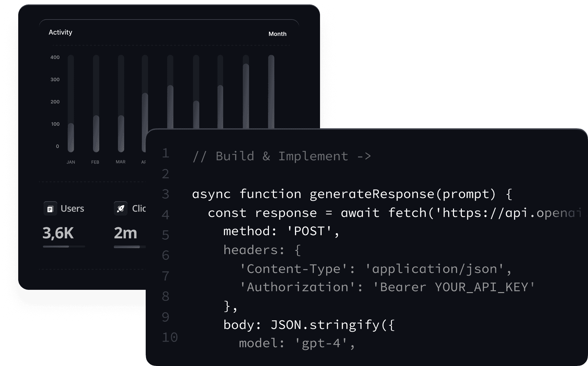Click the FEB month axis label
The width and height of the screenshot is (588, 366).
(x=95, y=162)
